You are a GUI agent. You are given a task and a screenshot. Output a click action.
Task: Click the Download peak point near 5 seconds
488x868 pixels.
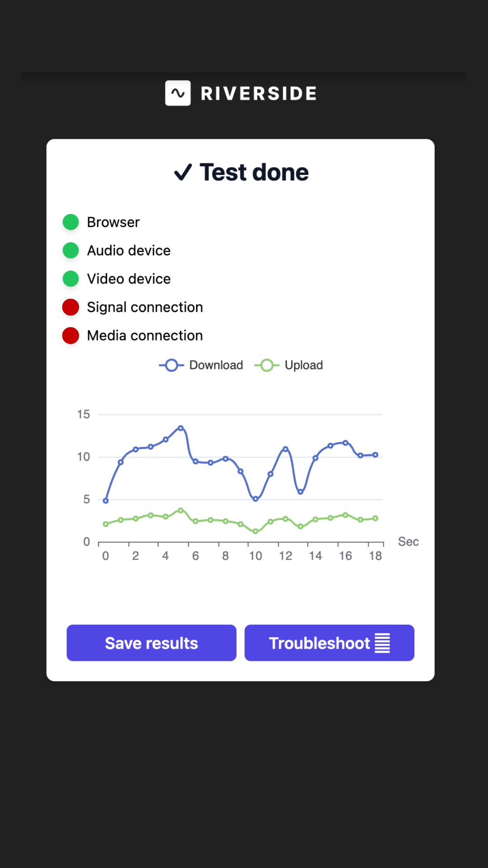coord(181,428)
